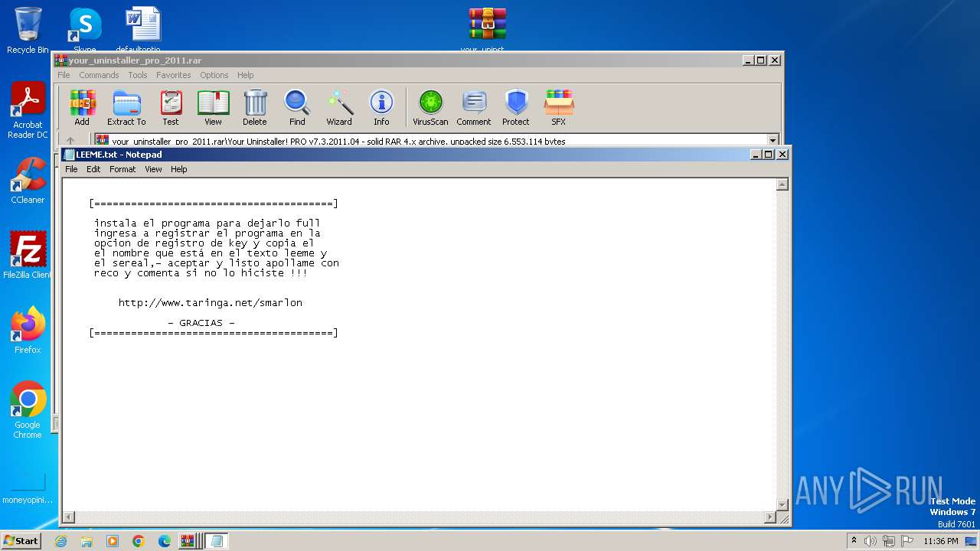Image resolution: width=980 pixels, height=551 pixels.
Task: Open Internet Explorer from taskbar
Action: point(60,541)
